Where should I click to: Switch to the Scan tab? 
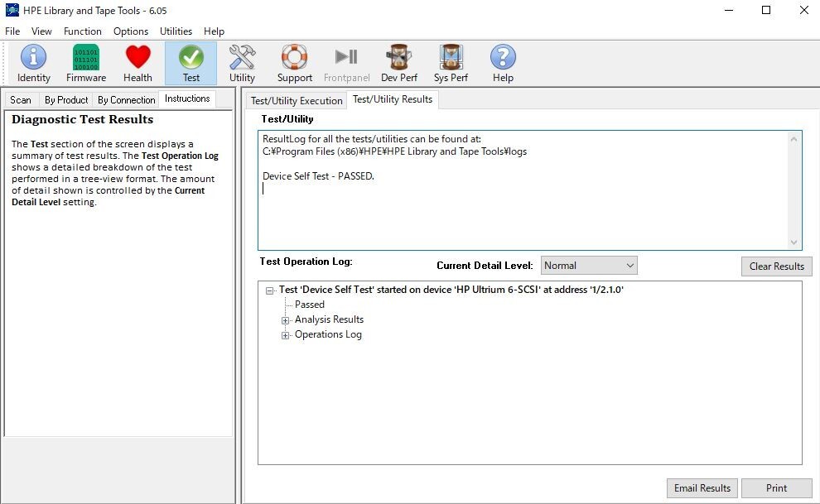point(21,100)
